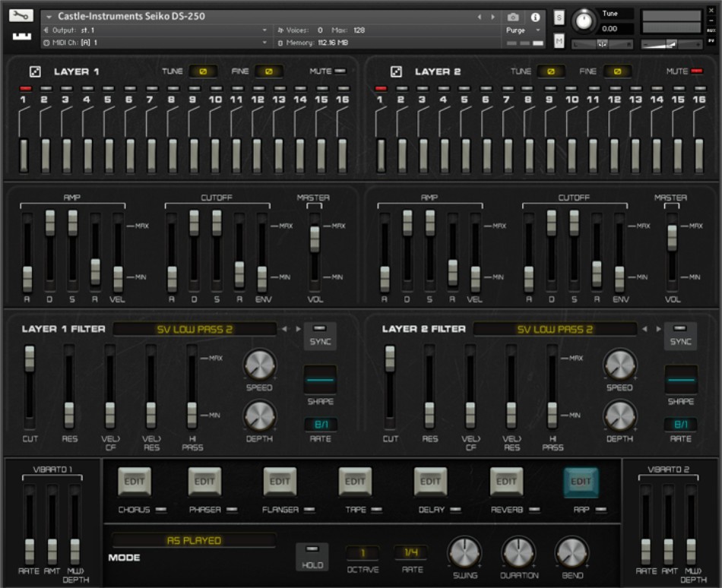Select previous Layer 2 filter type arrow

[x=644, y=329]
